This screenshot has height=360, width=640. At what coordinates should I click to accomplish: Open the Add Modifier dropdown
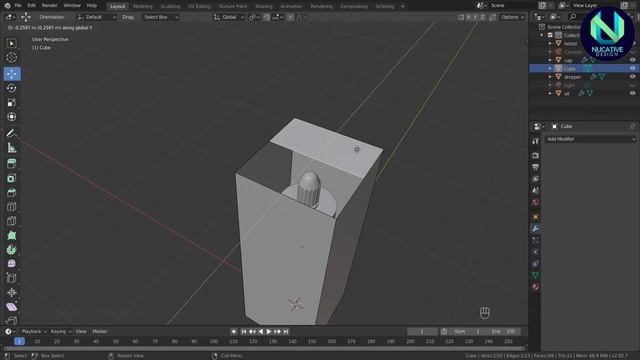point(590,139)
